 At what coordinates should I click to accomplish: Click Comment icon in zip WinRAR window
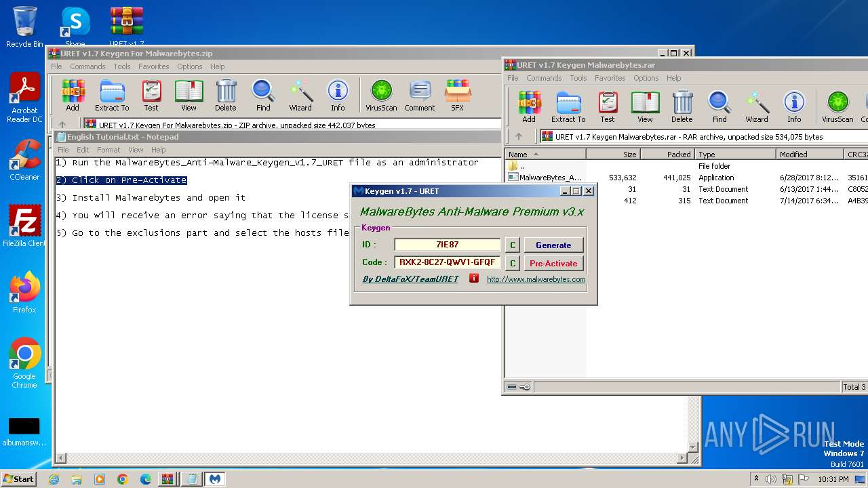click(x=420, y=95)
